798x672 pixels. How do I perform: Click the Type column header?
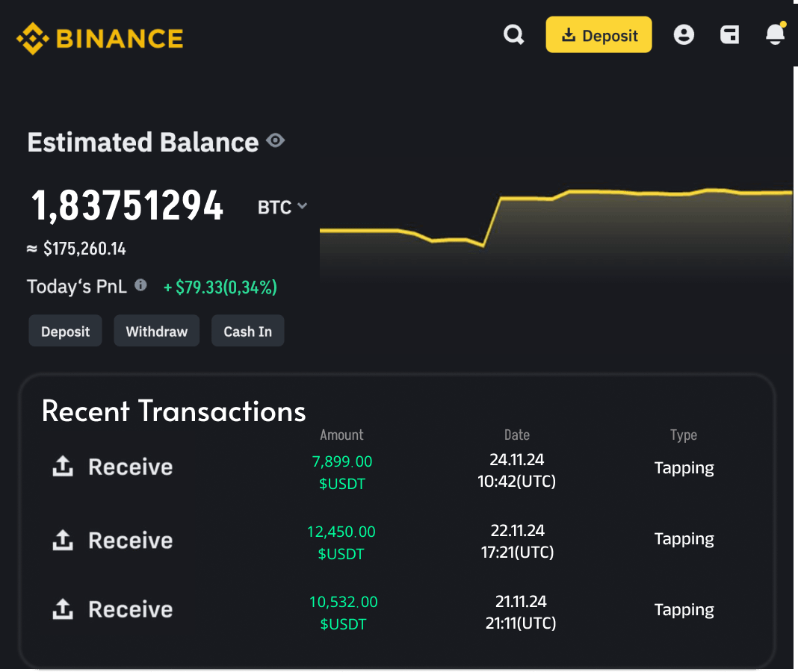[684, 435]
